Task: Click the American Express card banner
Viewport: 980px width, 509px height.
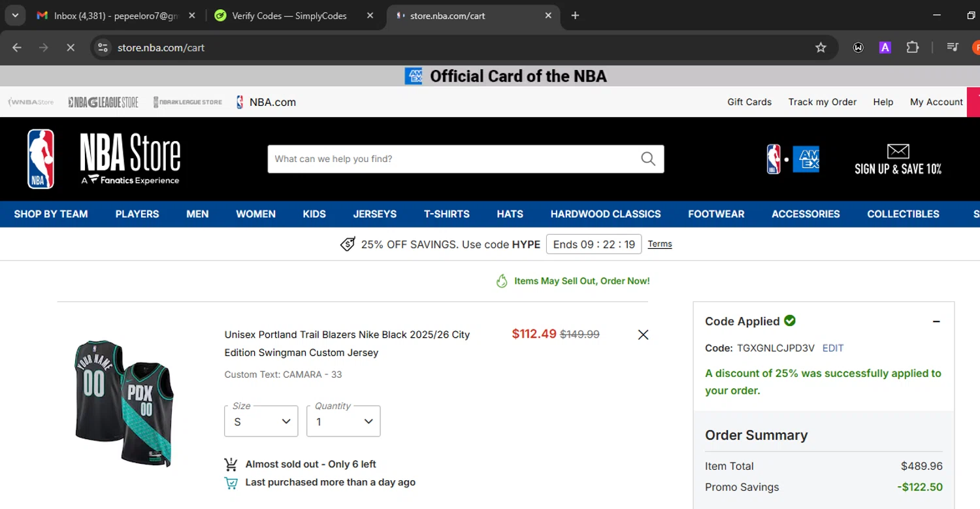Action: point(506,76)
